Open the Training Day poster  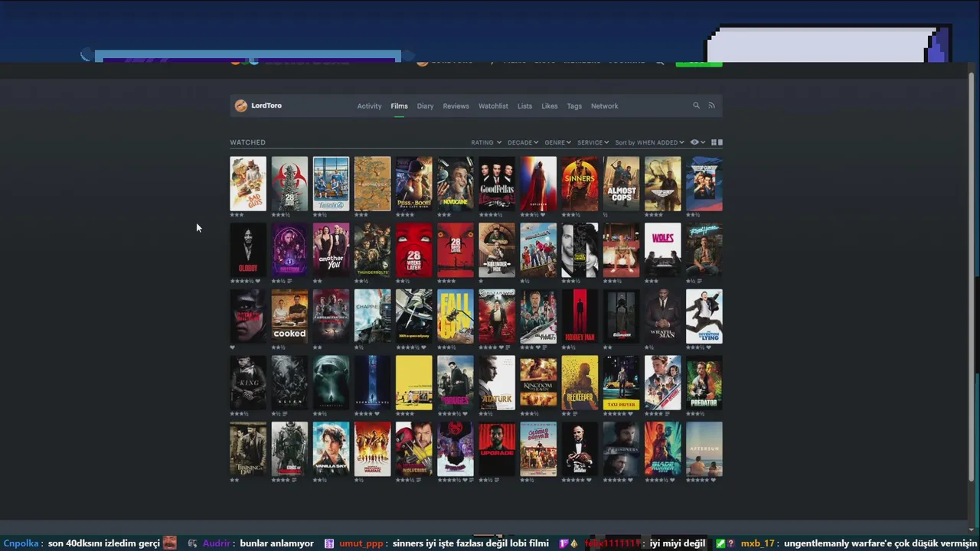[248, 448]
